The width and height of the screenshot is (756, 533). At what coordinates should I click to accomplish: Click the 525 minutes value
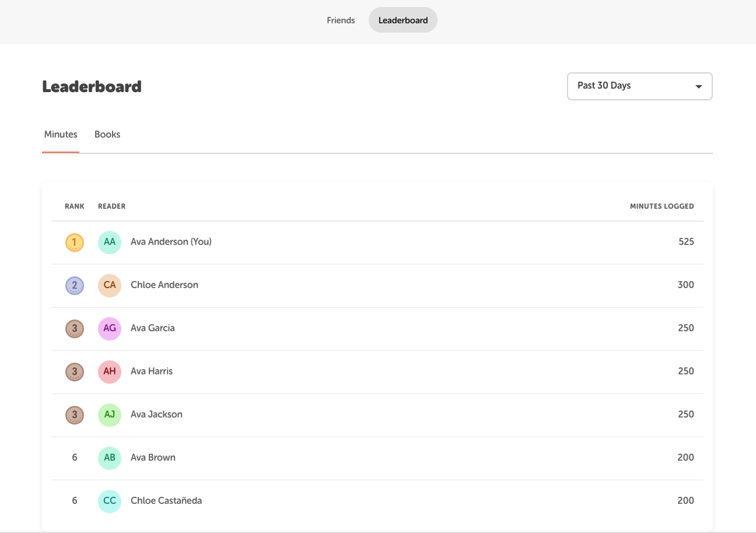click(686, 241)
